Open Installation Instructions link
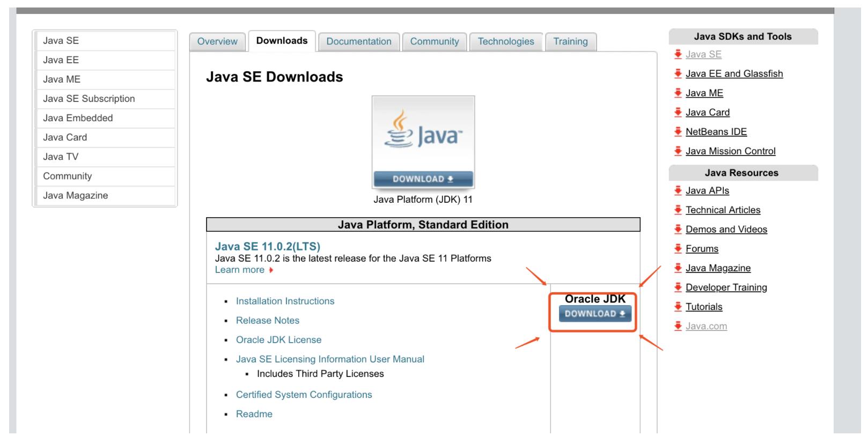This screenshot has height=443, width=868. [x=285, y=301]
